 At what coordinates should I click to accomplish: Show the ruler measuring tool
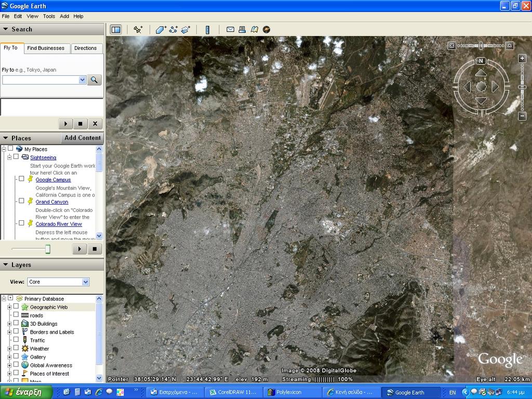207,30
